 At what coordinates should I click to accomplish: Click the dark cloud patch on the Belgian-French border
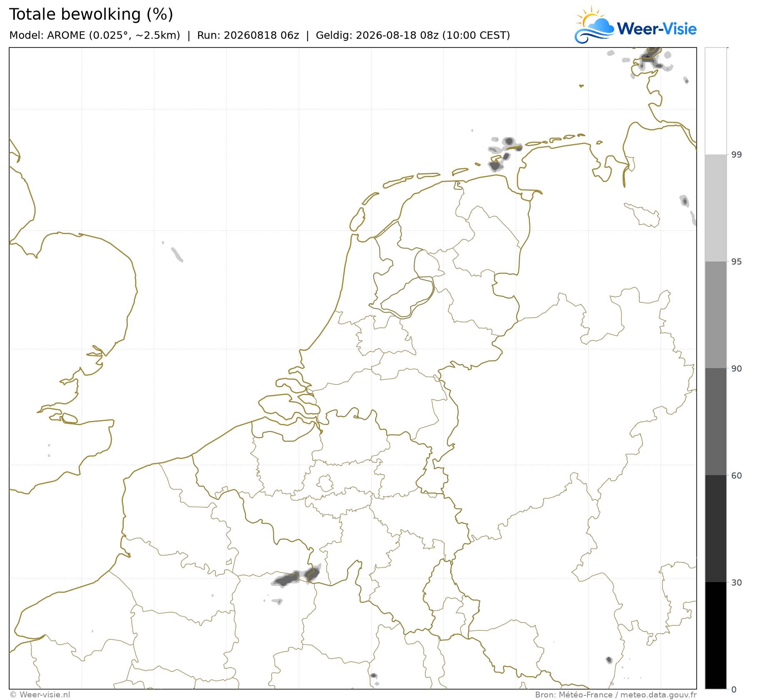(x=296, y=576)
